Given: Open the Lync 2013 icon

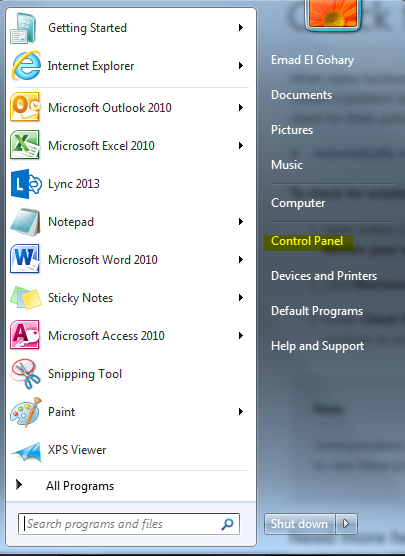Looking at the screenshot, I should (x=26, y=184).
